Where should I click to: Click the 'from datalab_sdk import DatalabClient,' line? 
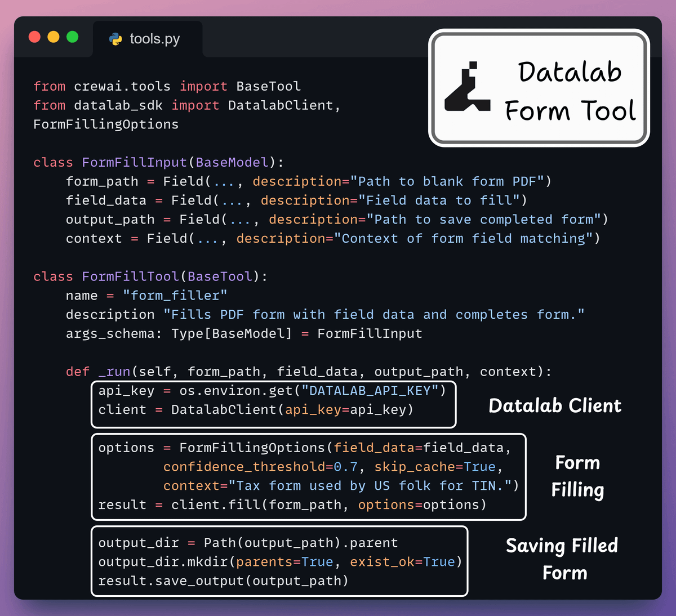[x=187, y=105]
